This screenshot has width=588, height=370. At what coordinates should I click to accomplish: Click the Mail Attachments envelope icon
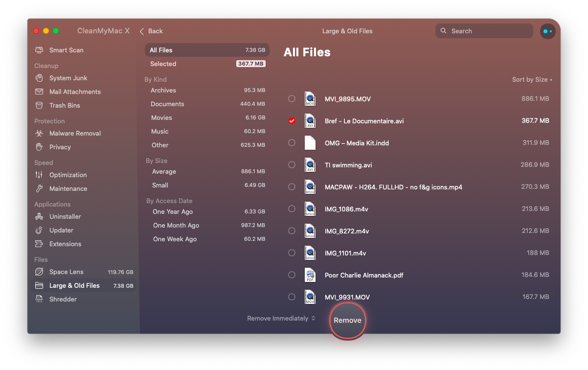coord(39,92)
